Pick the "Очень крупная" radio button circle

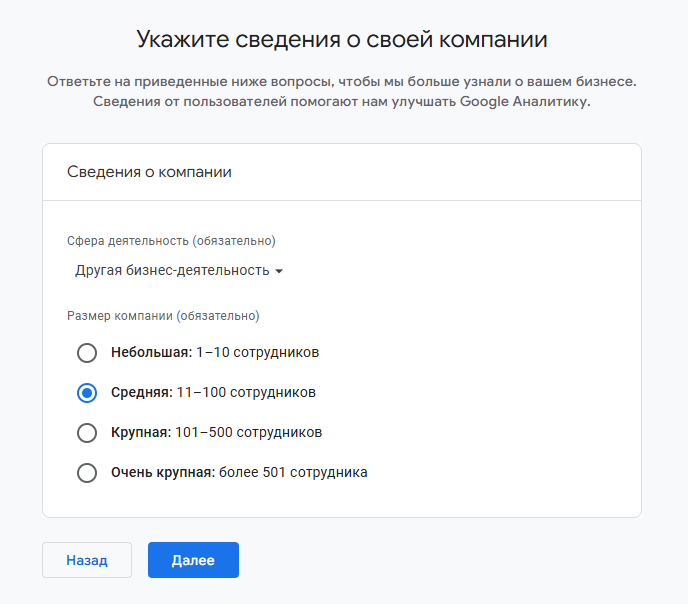87,473
